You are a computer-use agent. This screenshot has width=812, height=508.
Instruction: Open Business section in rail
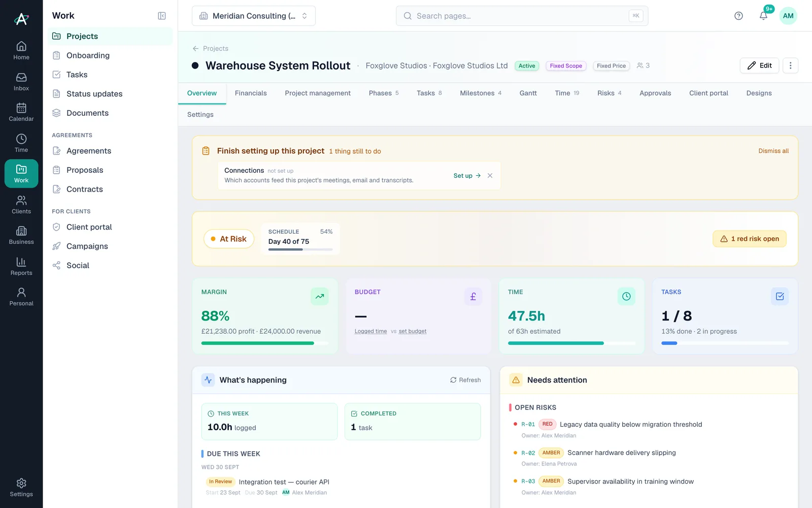[21, 235]
